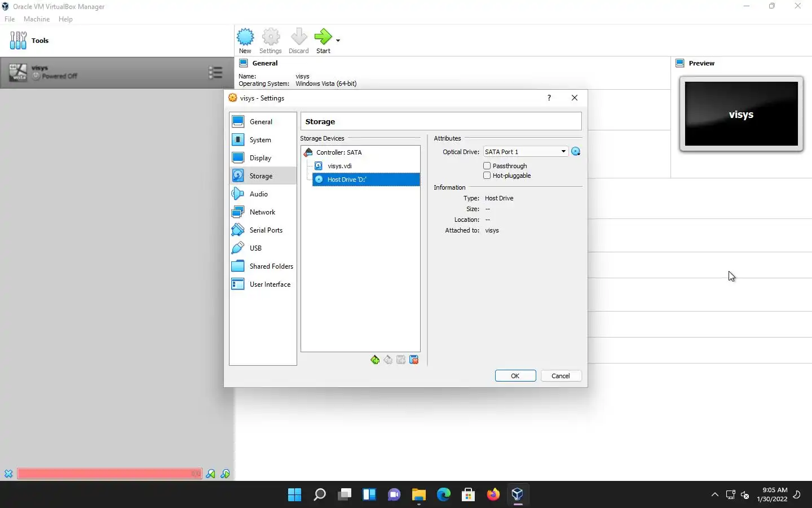Open the Display settings category
The width and height of the screenshot is (812, 508).
pyautogui.click(x=263, y=157)
